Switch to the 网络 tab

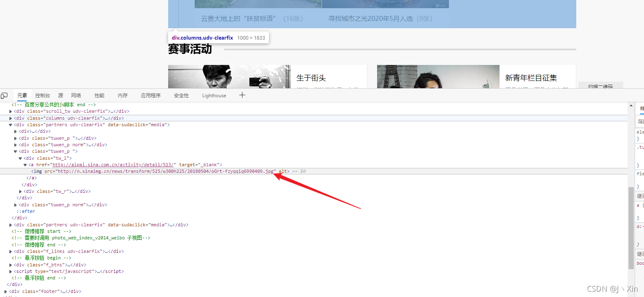coord(76,96)
